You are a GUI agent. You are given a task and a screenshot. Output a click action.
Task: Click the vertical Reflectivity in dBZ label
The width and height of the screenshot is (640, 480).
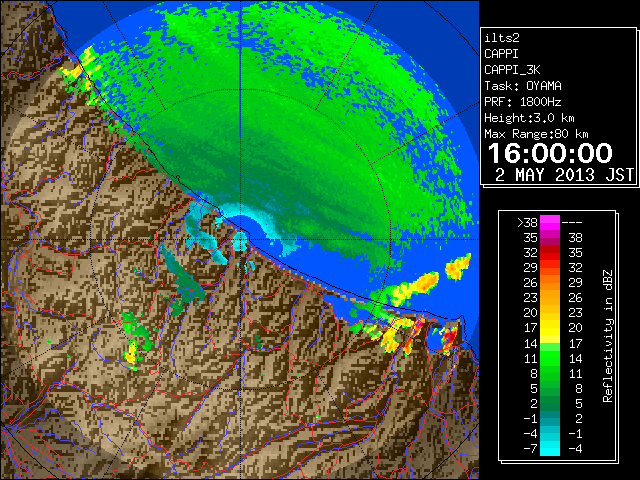(x=608, y=336)
